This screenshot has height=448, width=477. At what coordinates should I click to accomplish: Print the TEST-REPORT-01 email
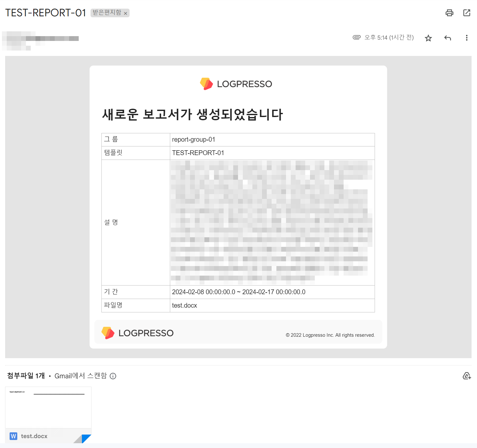pos(449,13)
